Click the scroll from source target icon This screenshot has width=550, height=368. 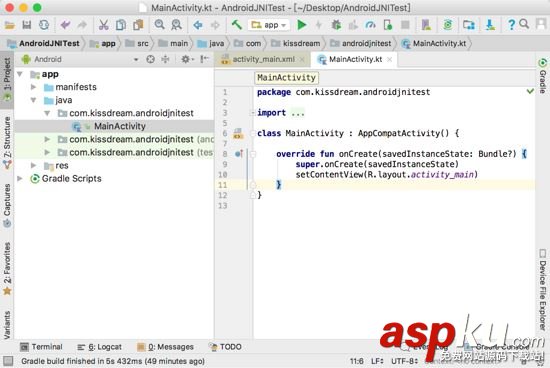tap(150, 59)
